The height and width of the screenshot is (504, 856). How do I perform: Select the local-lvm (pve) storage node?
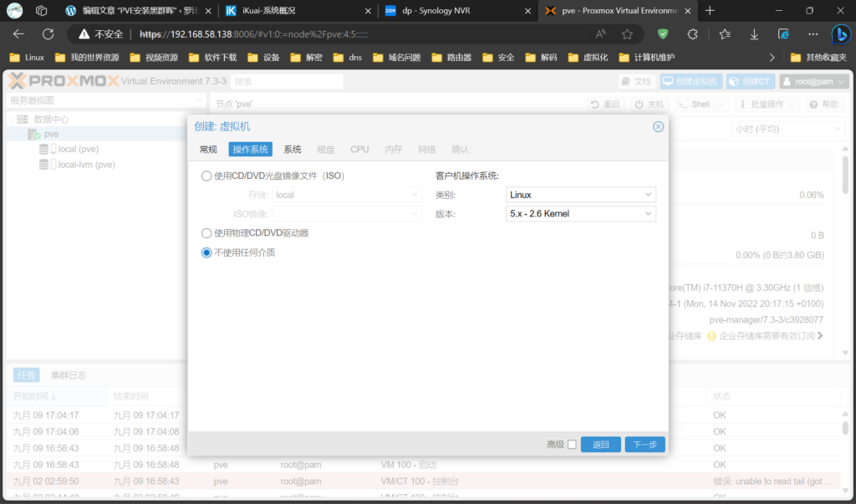(86, 165)
